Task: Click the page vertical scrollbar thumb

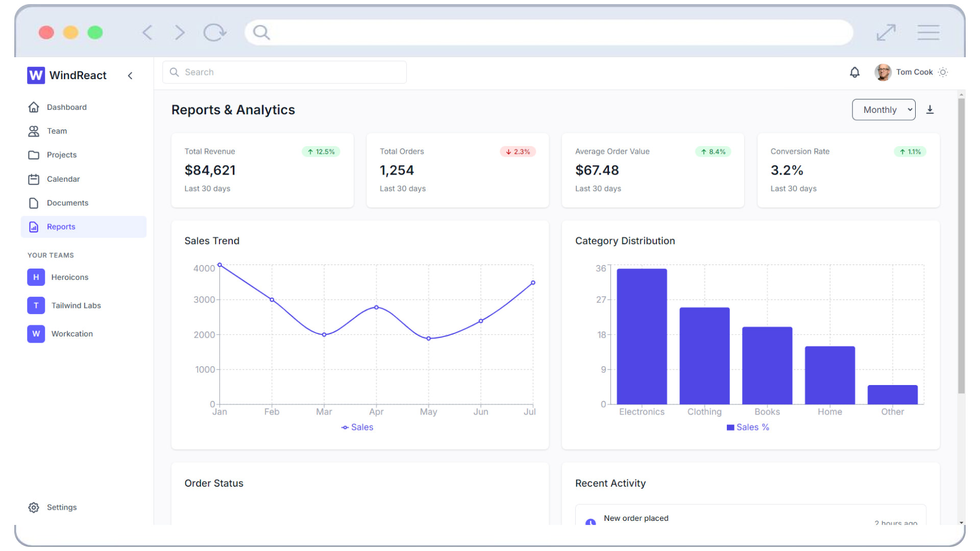Action: point(961,246)
